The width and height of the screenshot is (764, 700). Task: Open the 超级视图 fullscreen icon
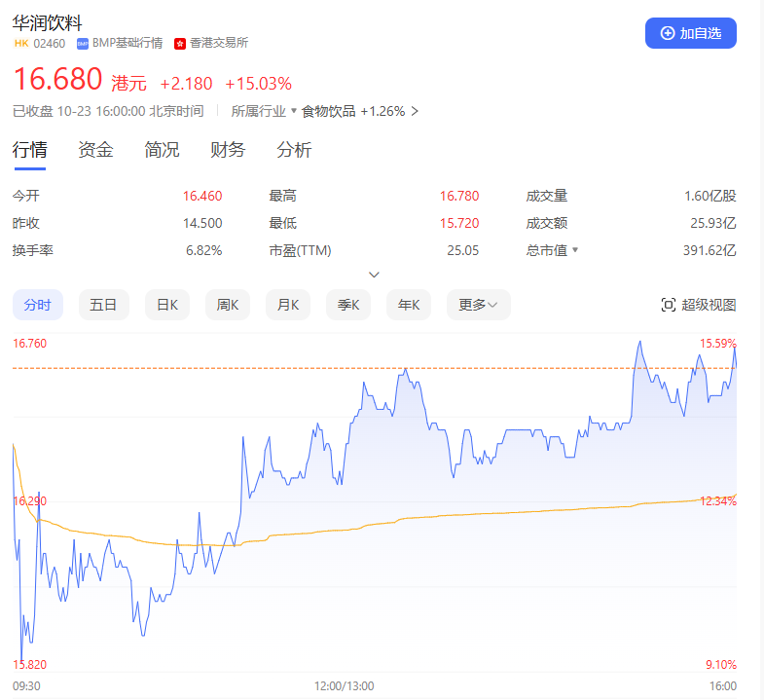tap(668, 305)
